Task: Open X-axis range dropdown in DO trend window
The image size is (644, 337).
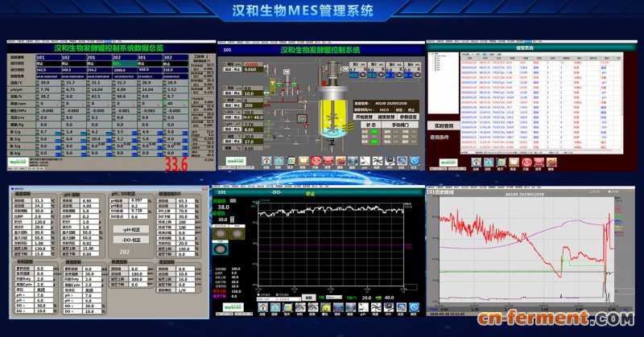Action: point(334,297)
